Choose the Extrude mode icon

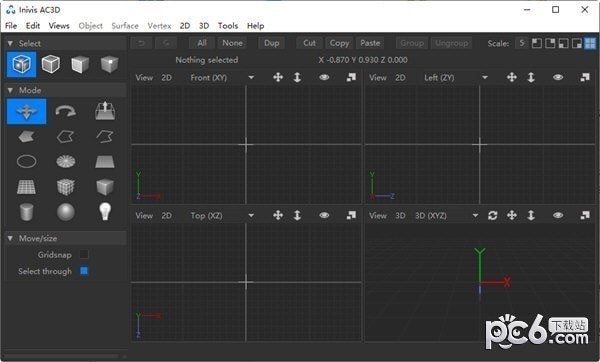click(105, 111)
